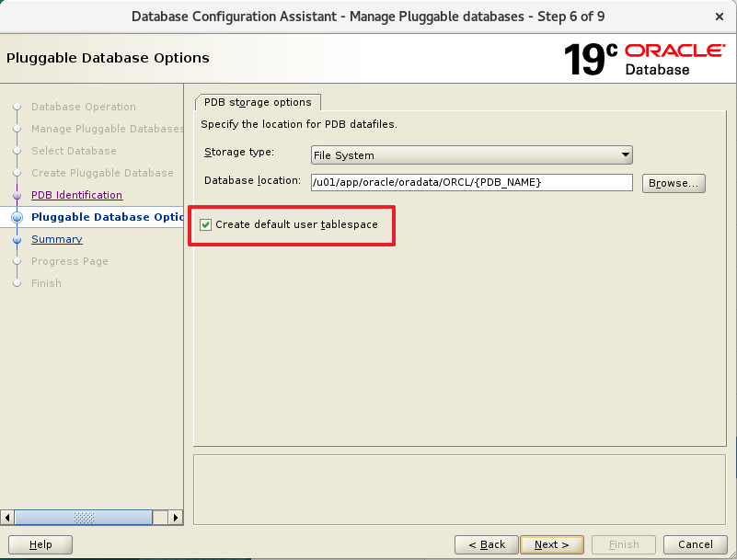Click the 'Specify the location for PDB datafiles.' text
The width and height of the screenshot is (737, 560).
pyautogui.click(x=299, y=124)
